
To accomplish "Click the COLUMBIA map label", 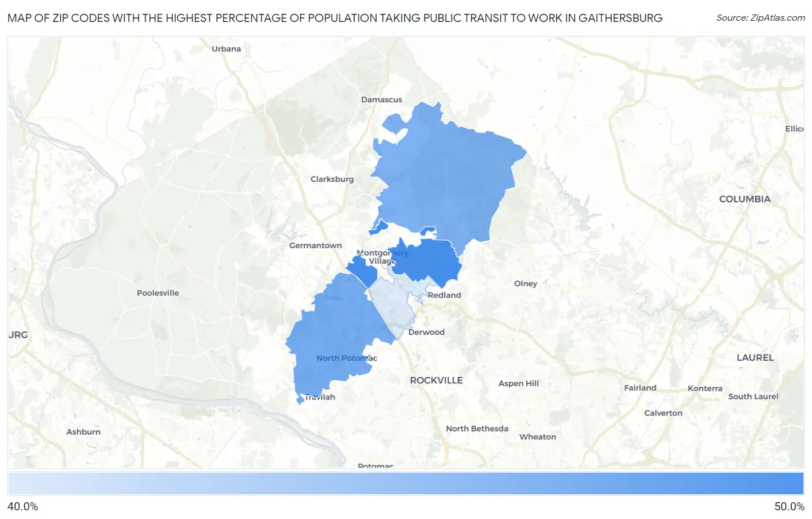I will tap(745, 199).
